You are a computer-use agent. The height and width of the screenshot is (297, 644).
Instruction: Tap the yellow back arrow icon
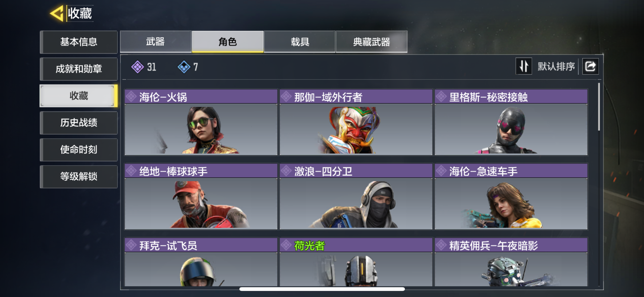pyautogui.click(x=56, y=13)
